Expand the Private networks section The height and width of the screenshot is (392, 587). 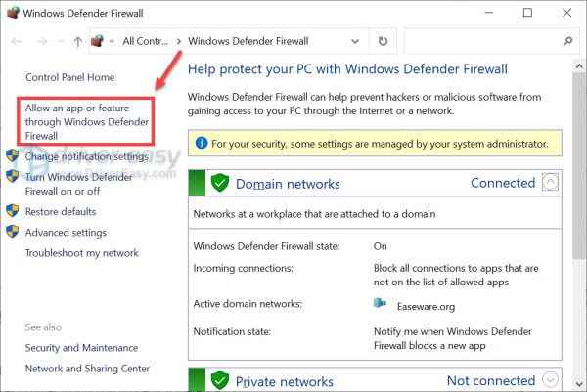pos(551,380)
